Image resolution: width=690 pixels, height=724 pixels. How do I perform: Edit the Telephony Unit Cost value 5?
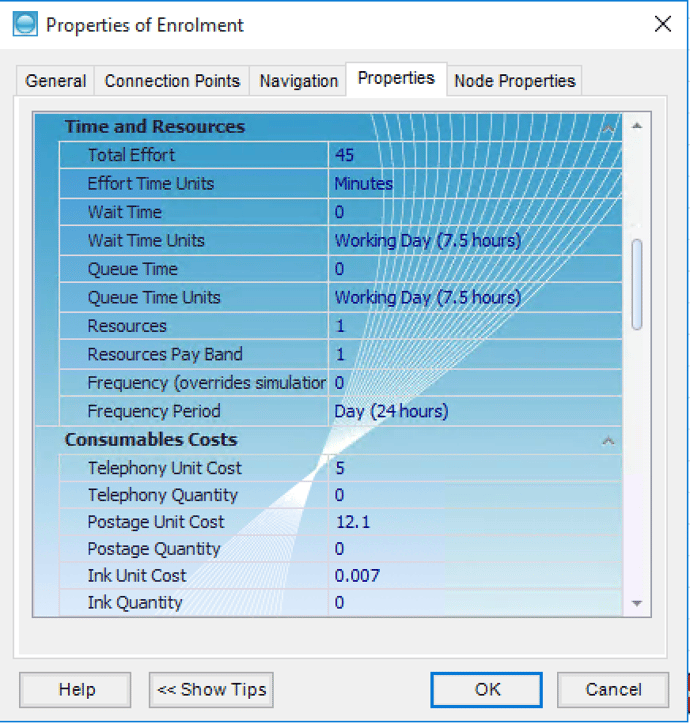click(x=475, y=468)
